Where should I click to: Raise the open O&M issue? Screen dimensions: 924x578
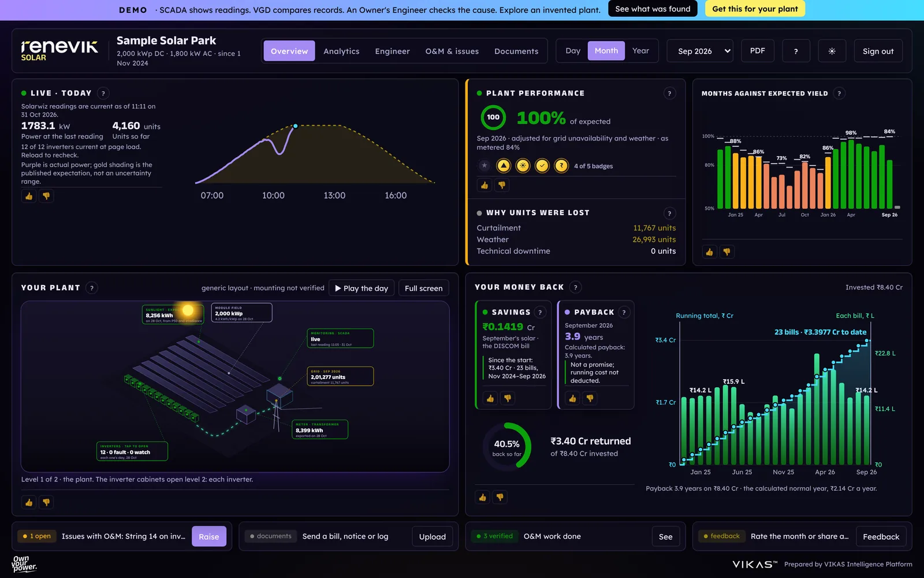point(208,536)
